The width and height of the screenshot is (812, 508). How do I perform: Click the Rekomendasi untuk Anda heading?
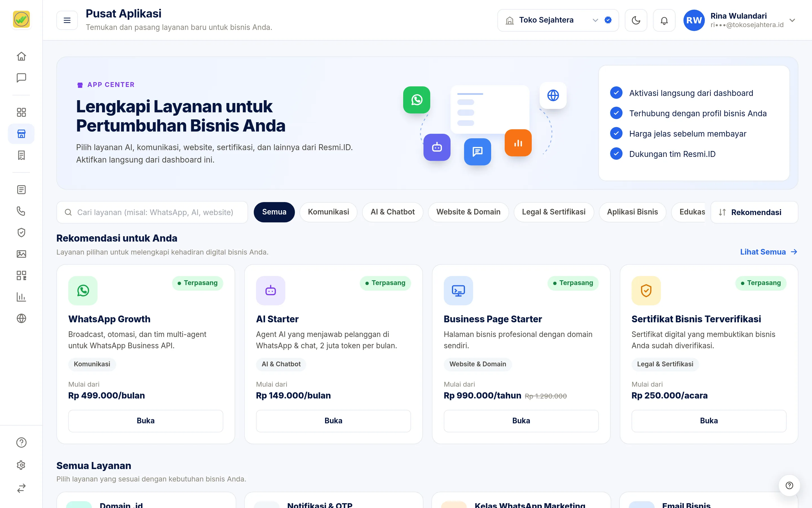tap(117, 238)
